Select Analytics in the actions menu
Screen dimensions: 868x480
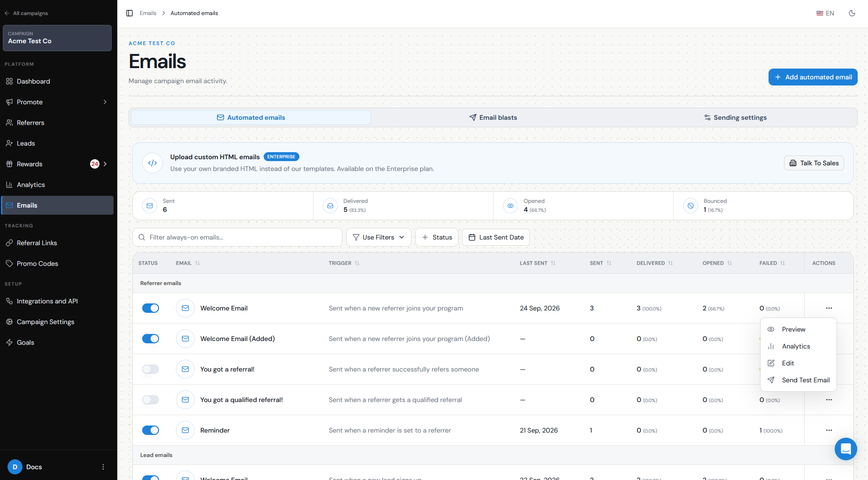coord(799,346)
